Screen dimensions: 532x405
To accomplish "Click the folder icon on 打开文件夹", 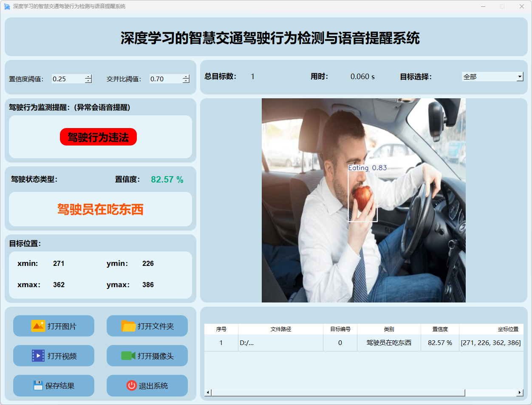I will pos(128,326).
